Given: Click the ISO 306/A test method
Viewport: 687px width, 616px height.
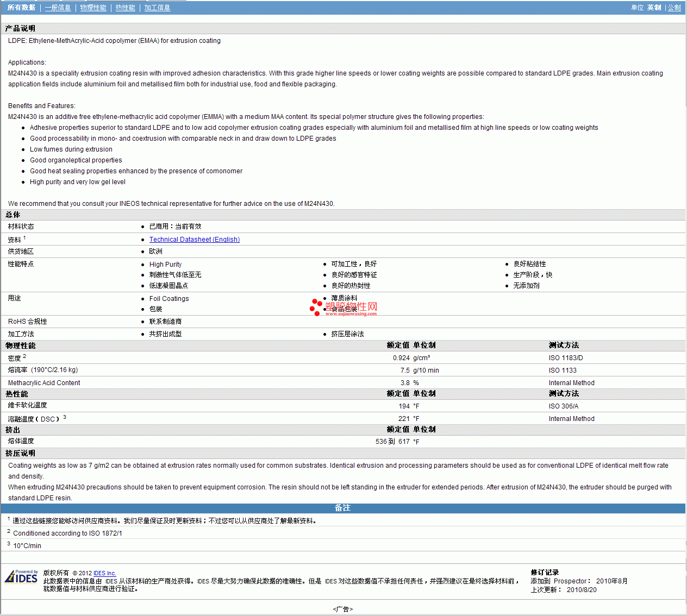Looking at the screenshot, I should pyautogui.click(x=564, y=406).
